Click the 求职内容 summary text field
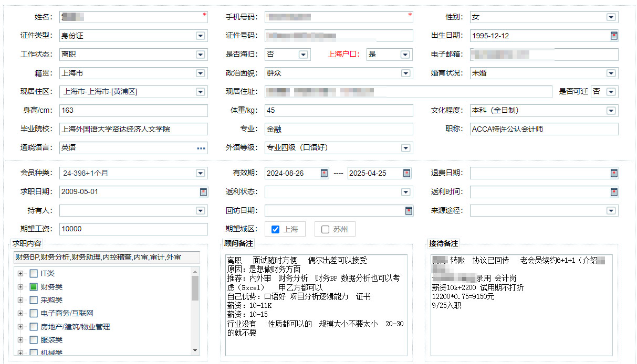 click(x=107, y=258)
